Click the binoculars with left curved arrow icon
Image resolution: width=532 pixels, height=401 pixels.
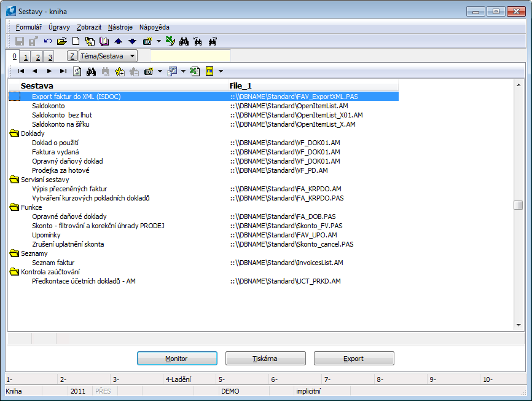pos(198,41)
